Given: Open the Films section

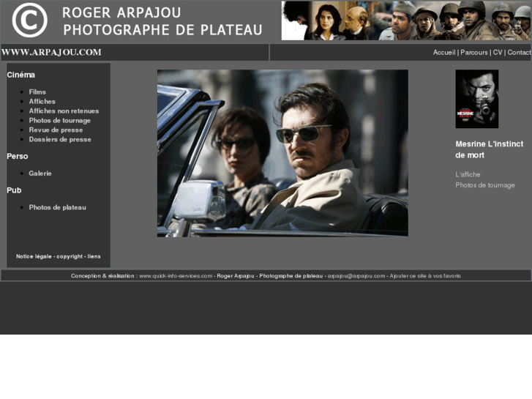Looking at the screenshot, I should click(x=37, y=92).
